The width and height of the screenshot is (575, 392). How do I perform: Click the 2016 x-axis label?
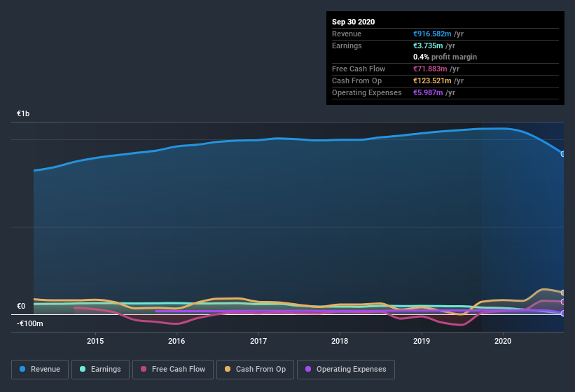[x=176, y=341]
